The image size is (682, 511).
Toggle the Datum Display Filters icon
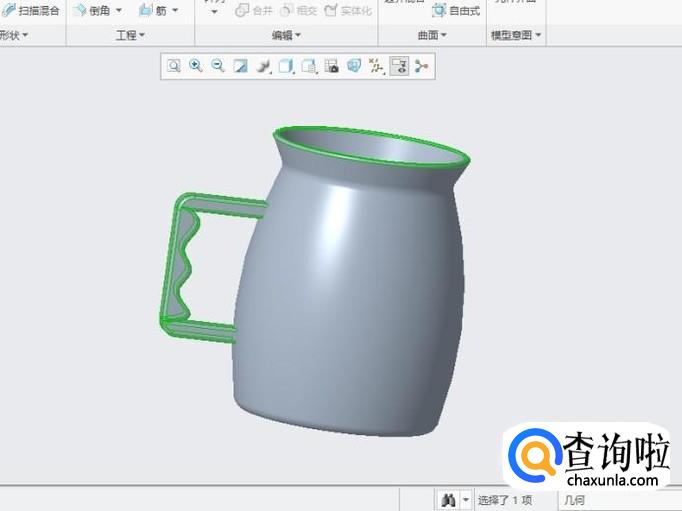[x=376, y=66]
